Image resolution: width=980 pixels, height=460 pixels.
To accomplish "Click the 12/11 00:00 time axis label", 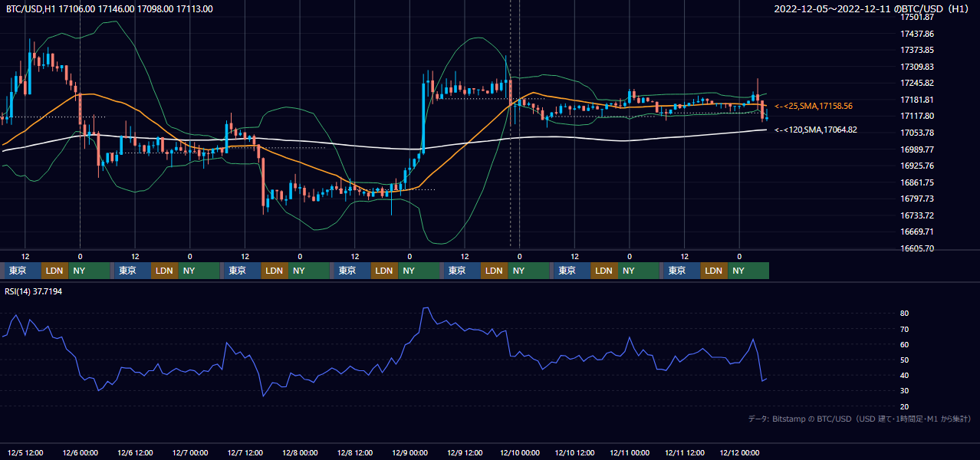I will pyautogui.click(x=630, y=452).
